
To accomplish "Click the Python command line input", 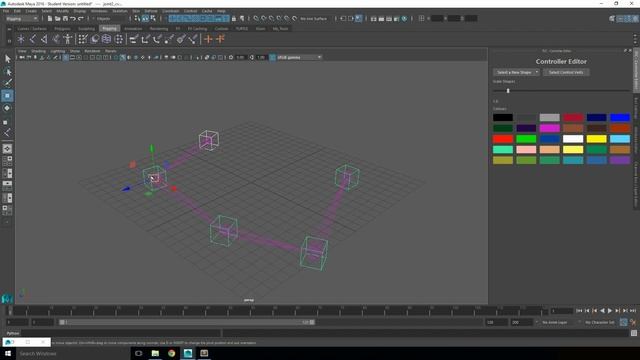I will click(x=121, y=333).
